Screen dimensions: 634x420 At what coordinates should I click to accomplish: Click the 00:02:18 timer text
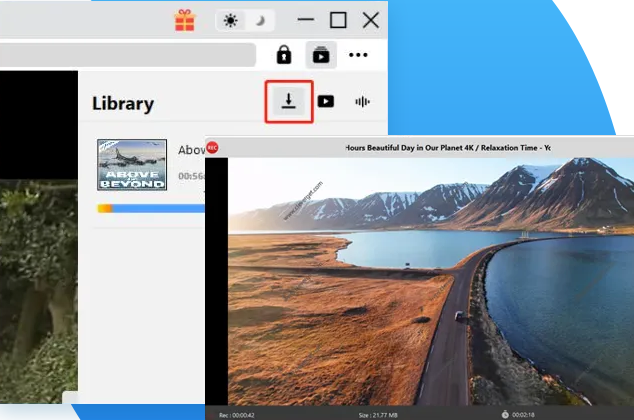point(523,415)
